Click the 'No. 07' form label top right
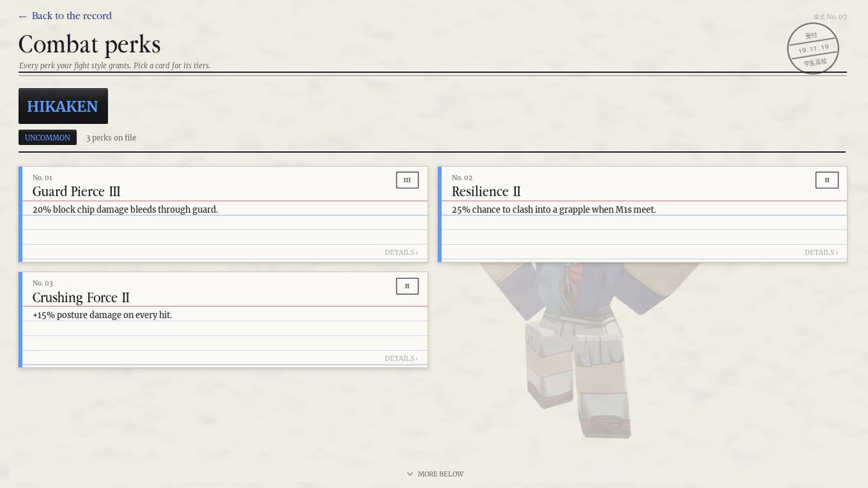The width and height of the screenshot is (868, 488). pos(830,17)
